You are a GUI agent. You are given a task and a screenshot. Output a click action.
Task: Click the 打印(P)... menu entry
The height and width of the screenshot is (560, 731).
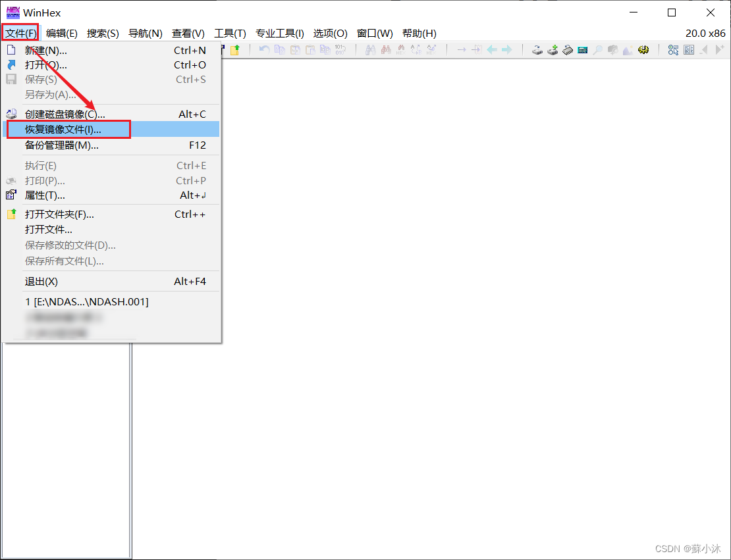(111, 181)
